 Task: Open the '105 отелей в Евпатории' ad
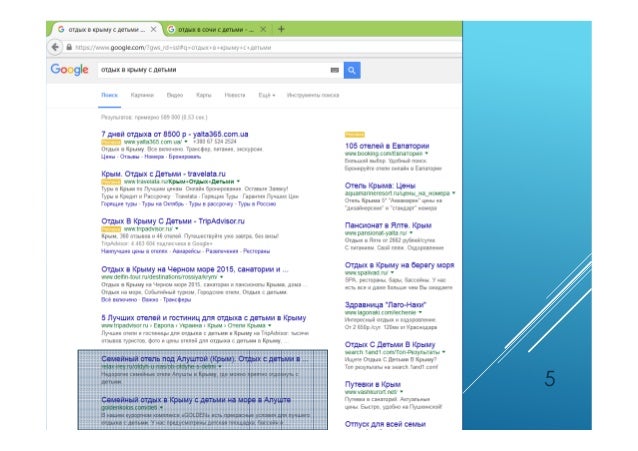pyautogui.click(x=387, y=146)
